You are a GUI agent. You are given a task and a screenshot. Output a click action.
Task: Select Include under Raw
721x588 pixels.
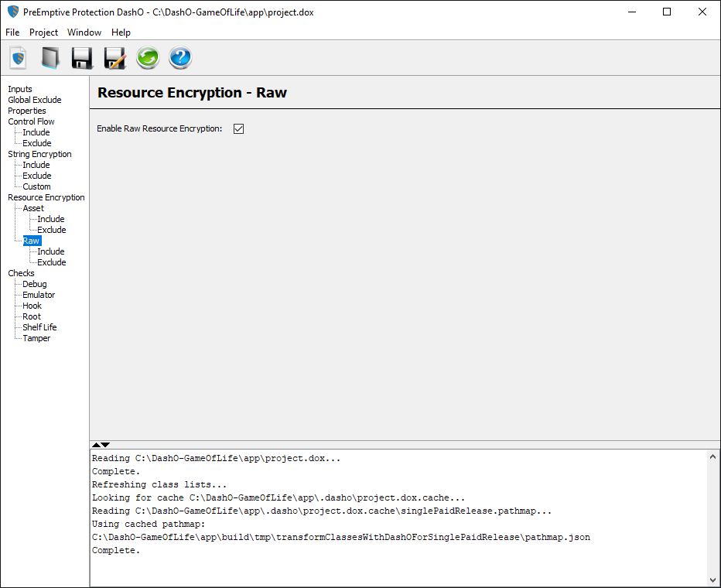(51, 251)
